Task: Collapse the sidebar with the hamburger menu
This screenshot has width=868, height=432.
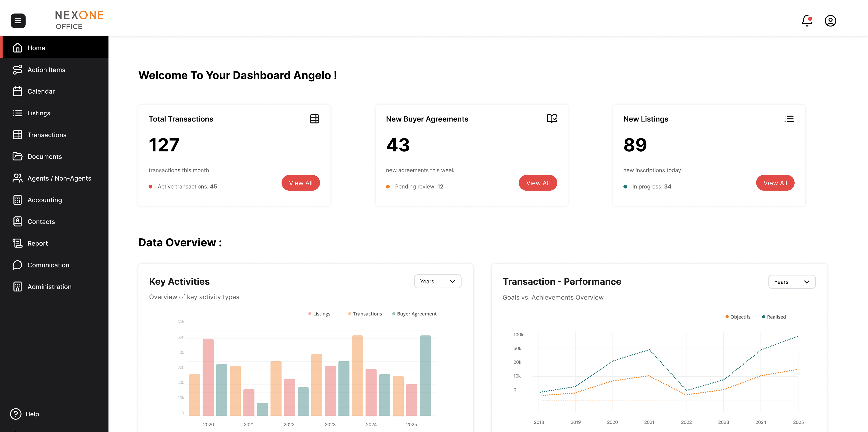Action: click(18, 21)
